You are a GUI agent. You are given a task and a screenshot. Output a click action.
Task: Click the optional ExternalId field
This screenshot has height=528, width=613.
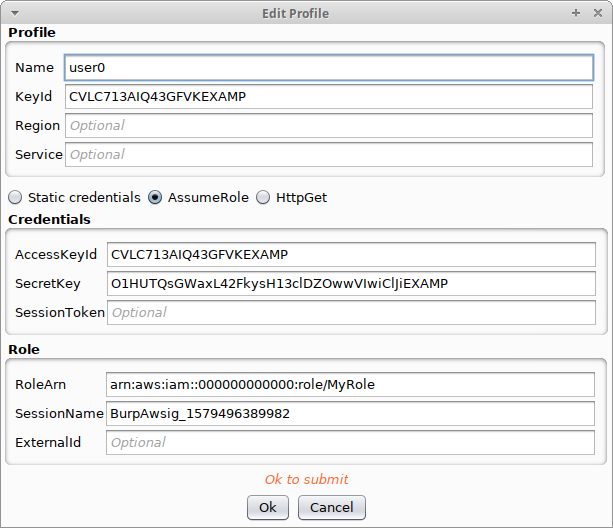350,442
